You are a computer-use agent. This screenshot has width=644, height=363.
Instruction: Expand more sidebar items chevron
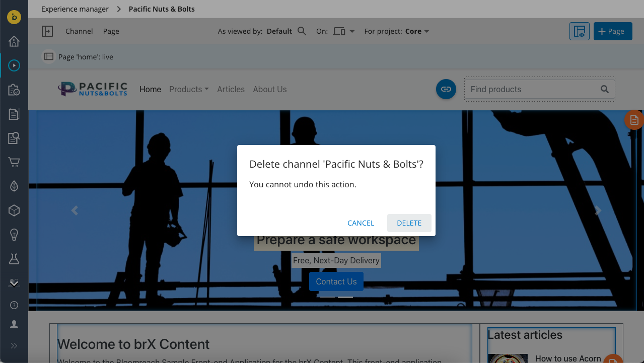pyautogui.click(x=14, y=283)
